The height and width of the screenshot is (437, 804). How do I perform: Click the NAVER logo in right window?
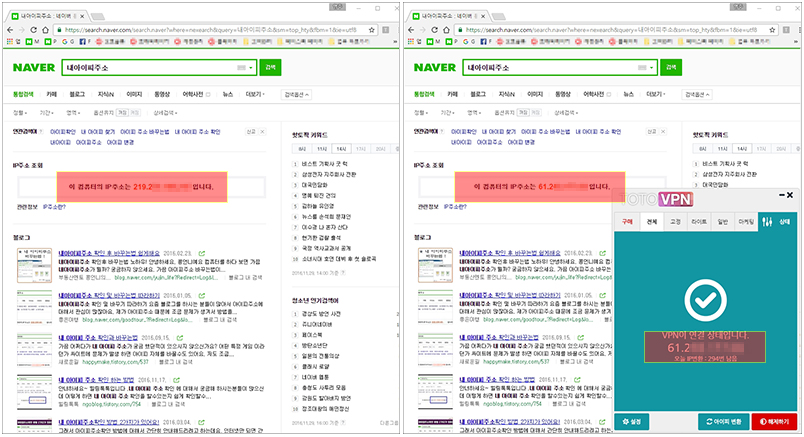(x=435, y=68)
